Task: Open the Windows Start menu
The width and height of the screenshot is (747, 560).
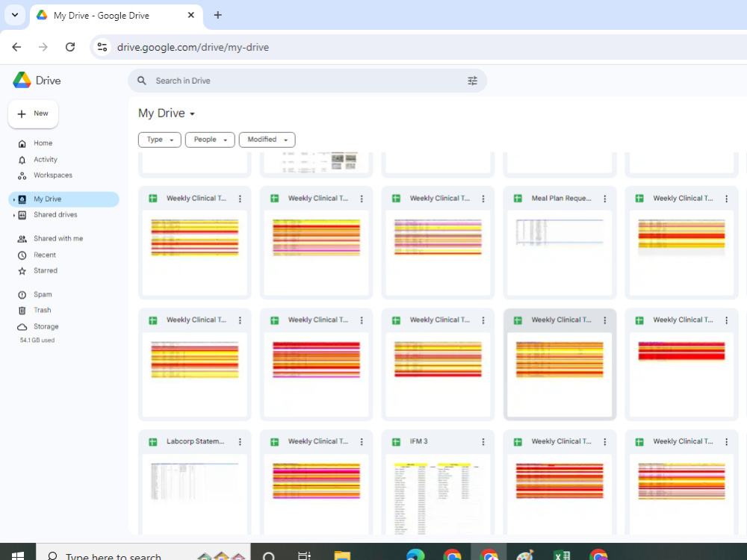Action: coord(18,555)
